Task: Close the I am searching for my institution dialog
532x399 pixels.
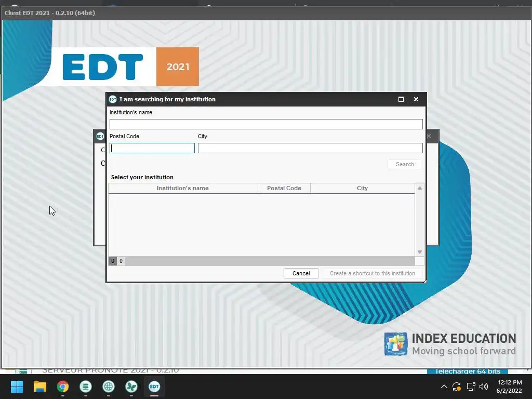Action: [x=416, y=99]
